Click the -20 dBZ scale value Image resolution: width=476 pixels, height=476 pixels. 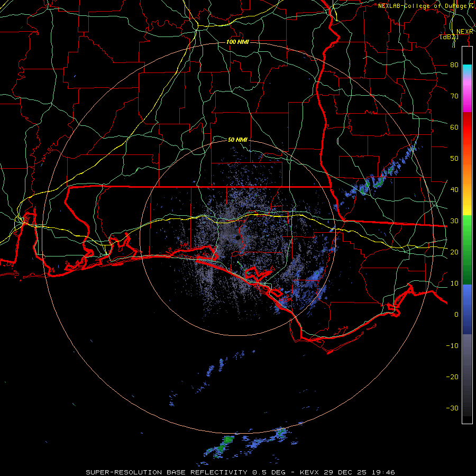(452, 377)
